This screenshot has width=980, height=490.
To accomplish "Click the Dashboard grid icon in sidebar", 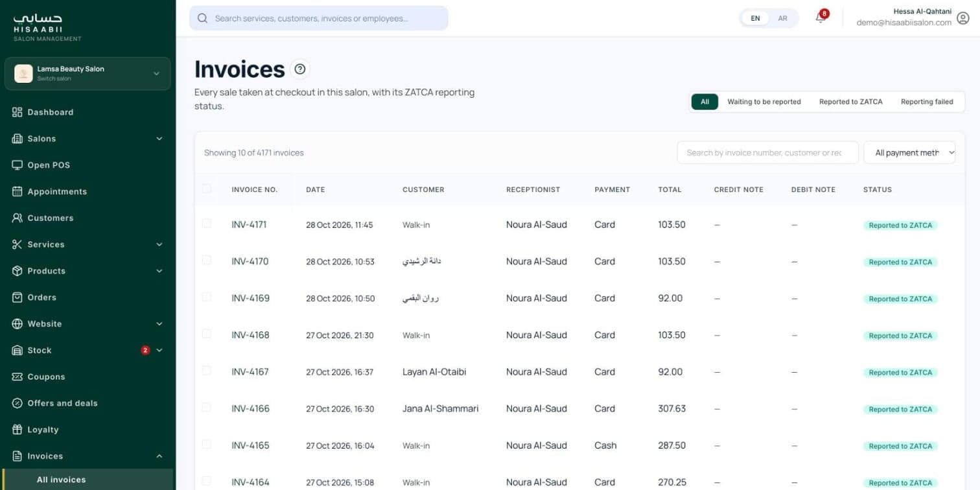I will coord(17,112).
